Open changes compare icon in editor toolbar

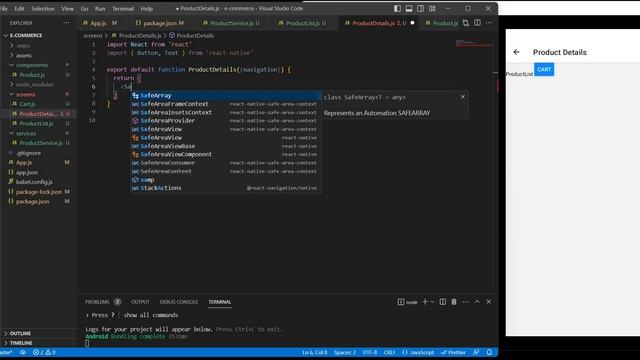tap(466, 23)
